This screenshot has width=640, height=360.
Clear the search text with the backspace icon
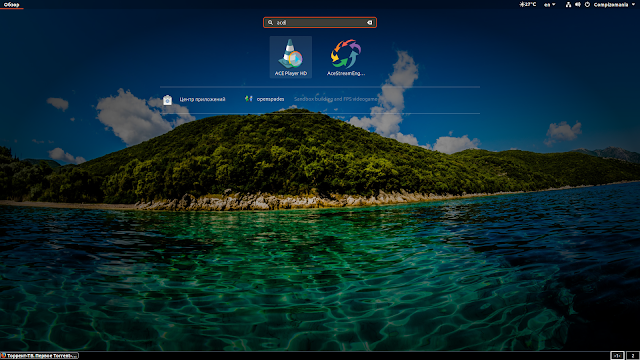tap(370, 22)
